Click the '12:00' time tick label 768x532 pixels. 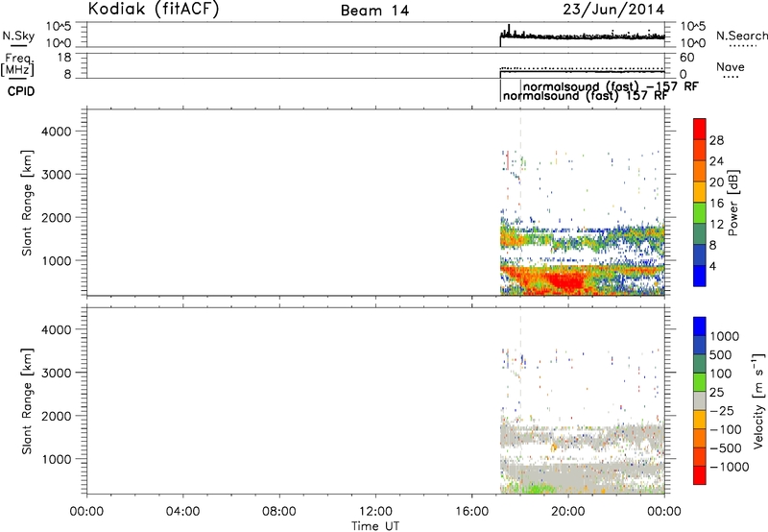point(375,512)
